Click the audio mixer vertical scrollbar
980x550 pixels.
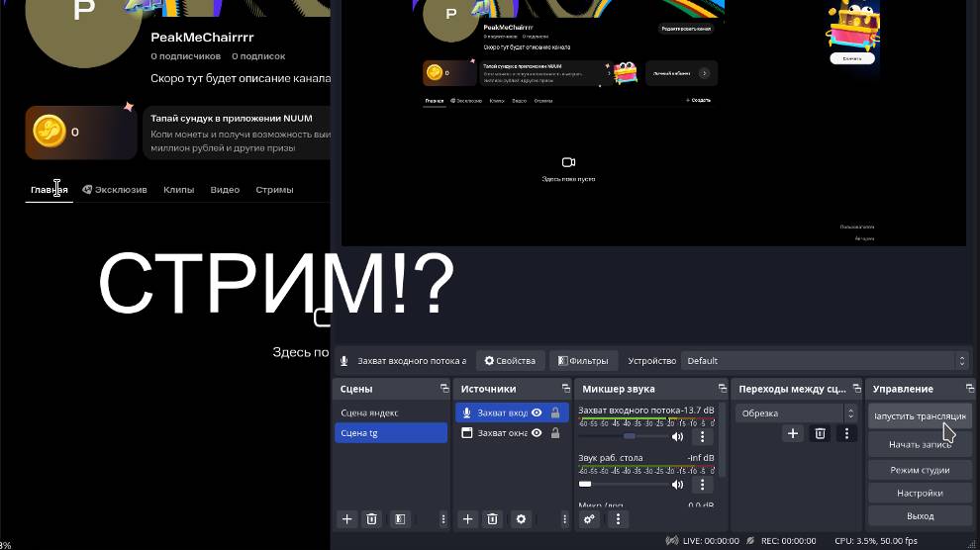click(723, 440)
